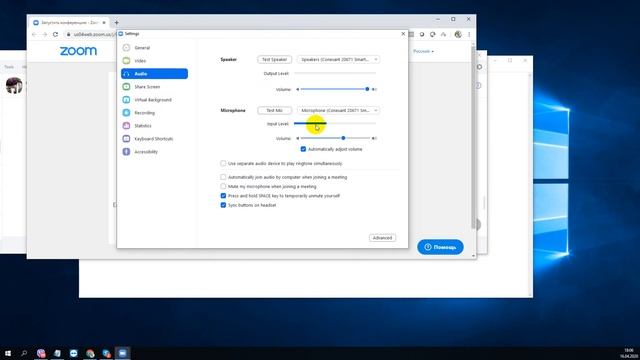Open Windows taskbar search
Viewport: 640px width, 360px height.
click(x=24, y=353)
